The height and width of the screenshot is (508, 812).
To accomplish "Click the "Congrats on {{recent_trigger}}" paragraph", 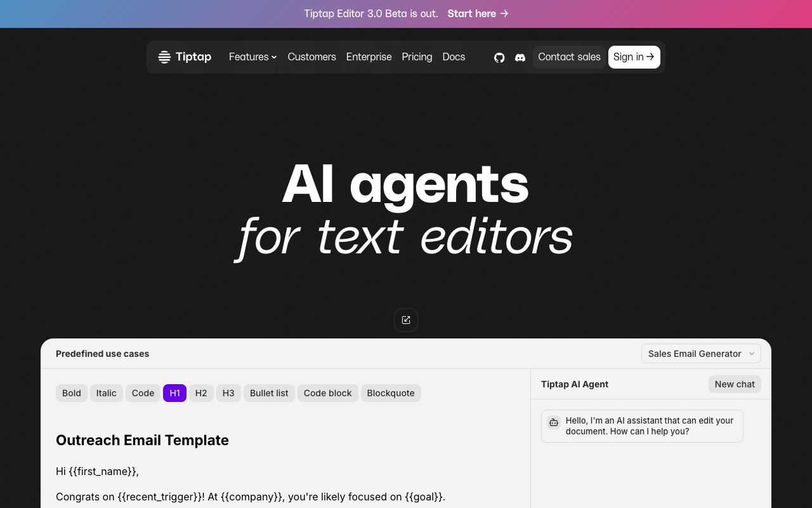I will 251,497.
